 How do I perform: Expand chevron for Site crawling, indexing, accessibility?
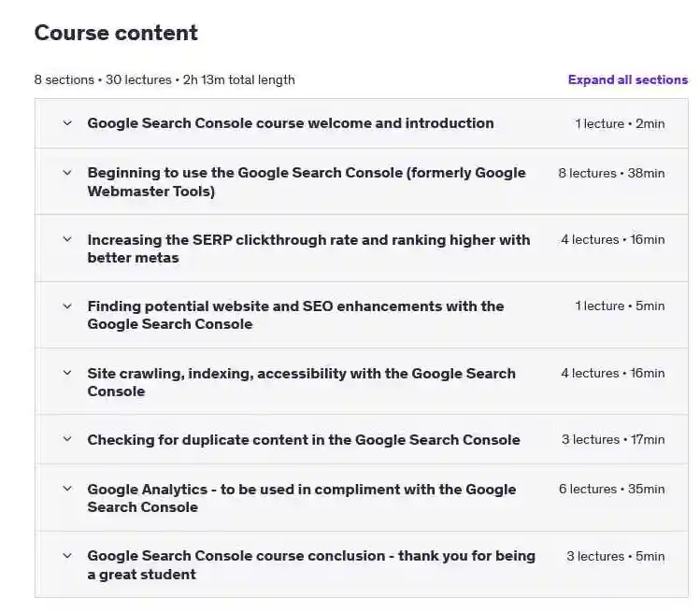(x=67, y=373)
